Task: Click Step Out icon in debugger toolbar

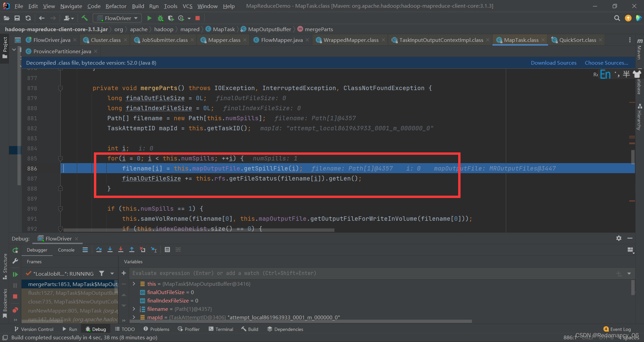Action: point(132,250)
